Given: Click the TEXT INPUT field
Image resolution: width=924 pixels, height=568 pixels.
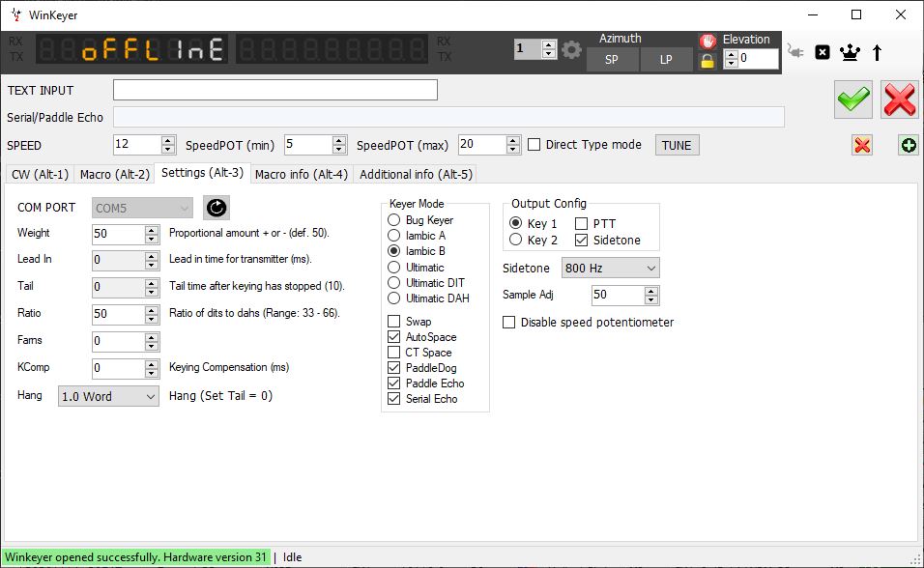Looking at the screenshot, I should coord(275,90).
